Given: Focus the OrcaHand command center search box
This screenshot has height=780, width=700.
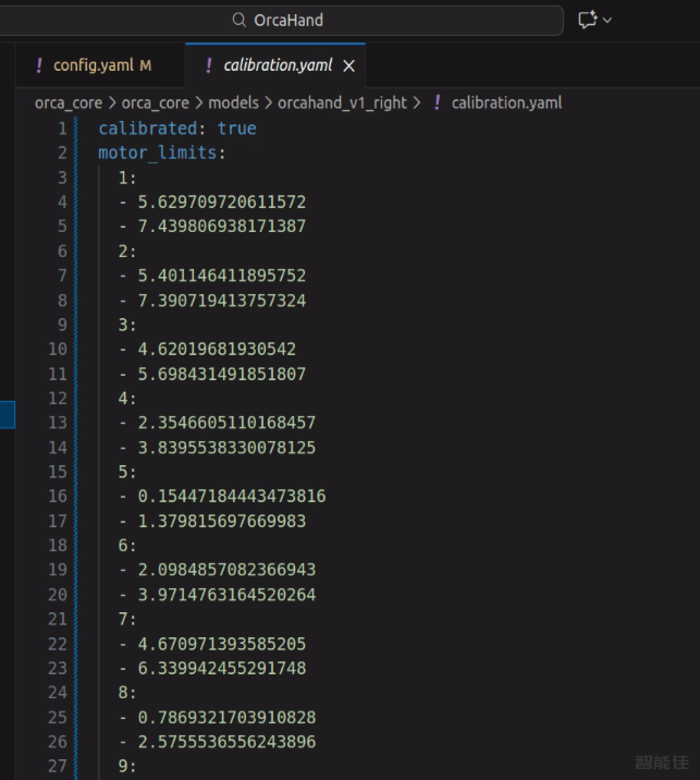Looking at the screenshot, I should click(x=288, y=20).
